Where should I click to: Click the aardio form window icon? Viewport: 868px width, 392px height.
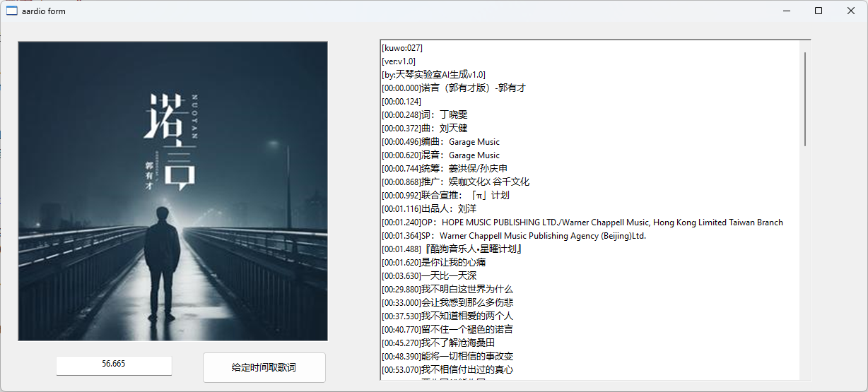tap(11, 11)
